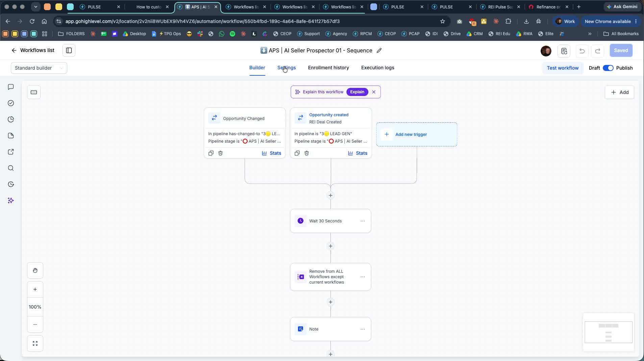The image size is (644, 361).
Task: Open options menu for Remove from ALL Workflows
Action: pos(363,277)
